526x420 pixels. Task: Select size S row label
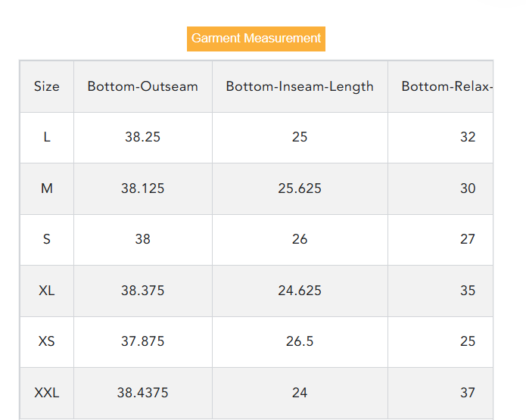47,239
